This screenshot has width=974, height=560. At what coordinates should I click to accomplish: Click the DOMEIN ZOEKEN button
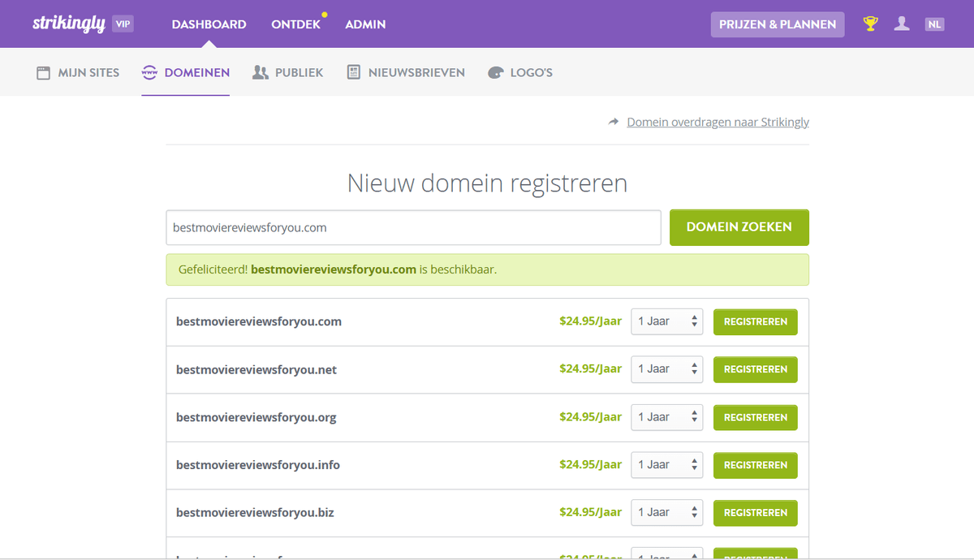(x=739, y=227)
